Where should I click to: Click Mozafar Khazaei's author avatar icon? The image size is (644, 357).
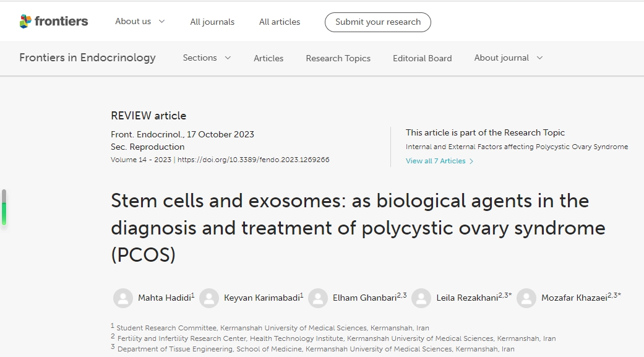coord(526,298)
